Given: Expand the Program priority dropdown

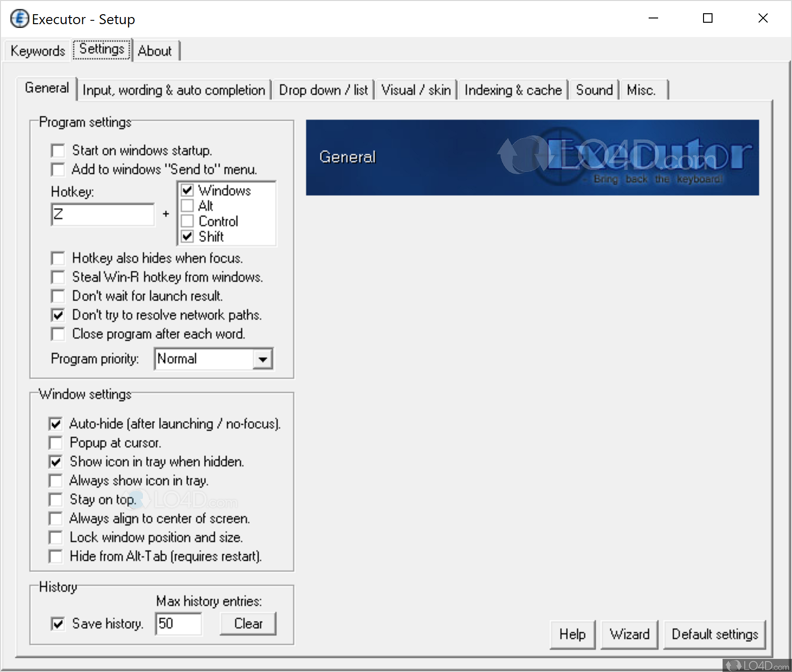Looking at the screenshot, I should [x=263, y=359].
